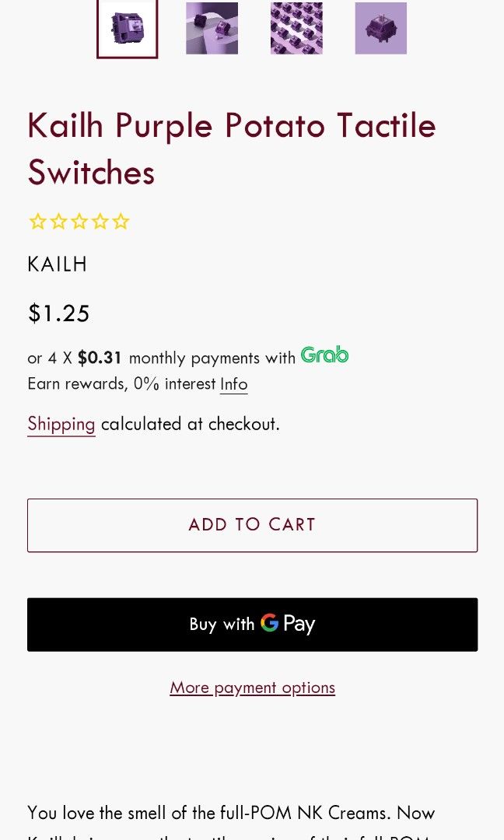Rate one star on the review widget

[38, 221]
